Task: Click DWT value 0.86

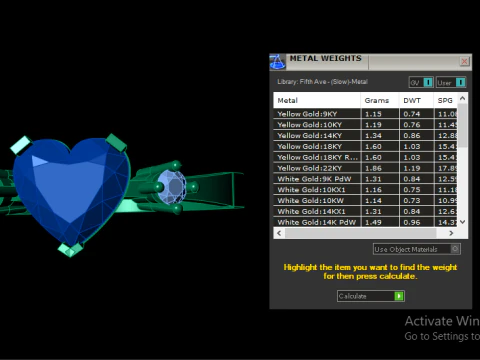Action: (412, 136)
